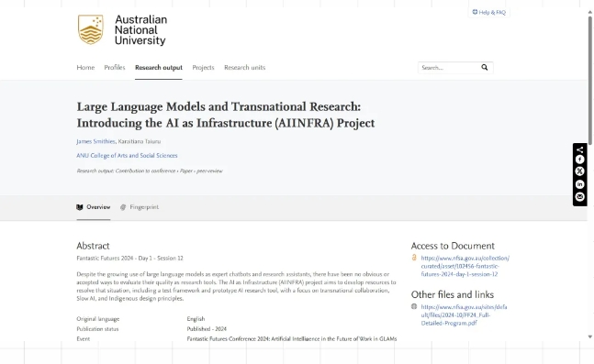
Task: Open Fantastic Futures Conference 2024 event link
Action: click(292, 338)
